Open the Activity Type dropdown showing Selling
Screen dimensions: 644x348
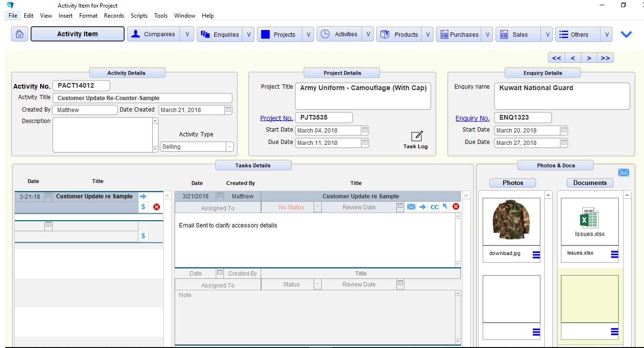(x=230, y=147)
